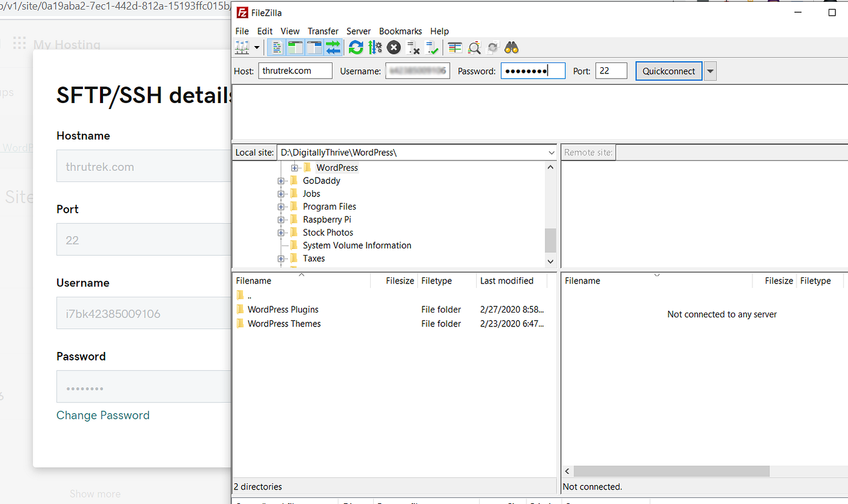
Task: Open the View menu
Action: (x=290, y=31)
